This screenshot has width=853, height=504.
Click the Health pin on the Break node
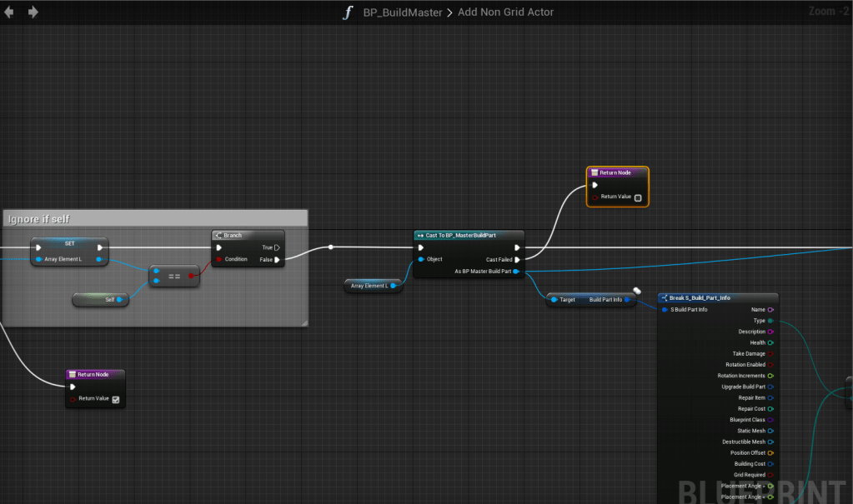770,342
